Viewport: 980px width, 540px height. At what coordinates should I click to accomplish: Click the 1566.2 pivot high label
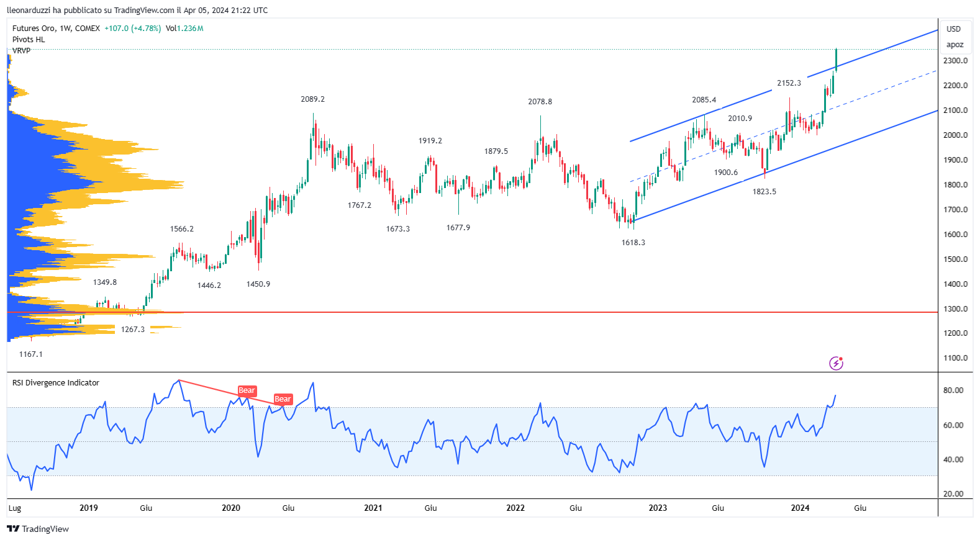click(181, 229)
